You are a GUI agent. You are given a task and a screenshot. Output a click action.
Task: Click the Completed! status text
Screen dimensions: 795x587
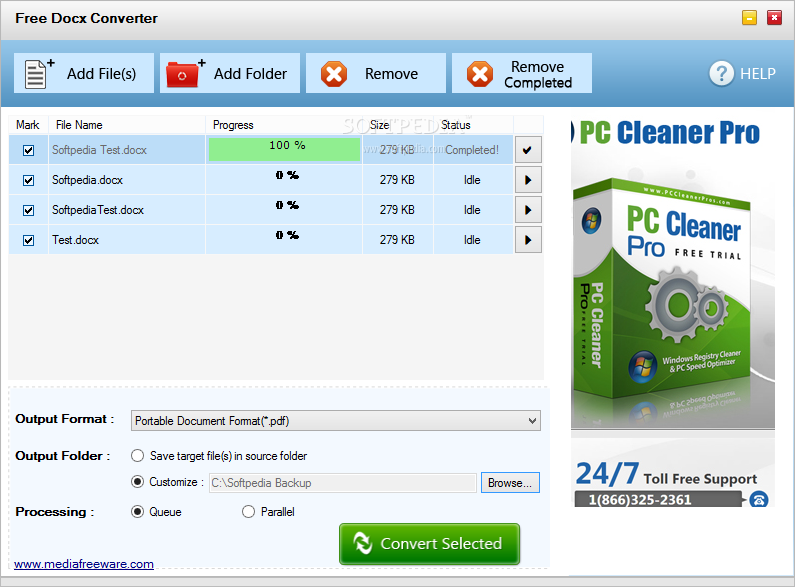tap(472, 150)
